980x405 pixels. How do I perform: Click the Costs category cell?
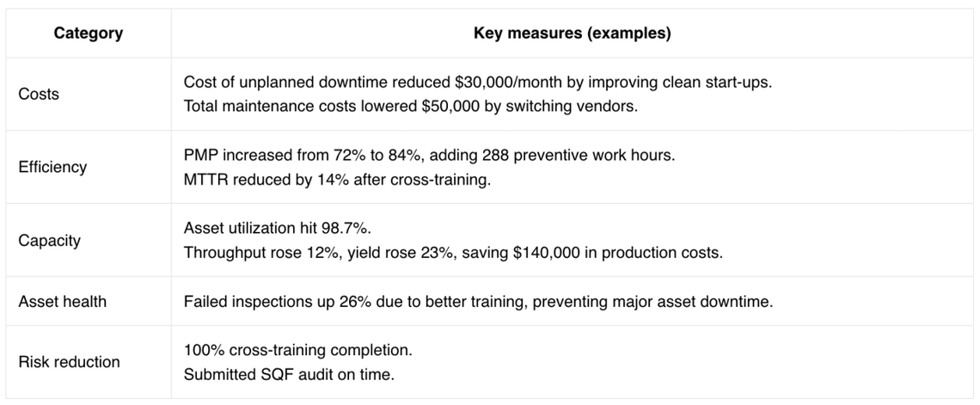[39, 94]
